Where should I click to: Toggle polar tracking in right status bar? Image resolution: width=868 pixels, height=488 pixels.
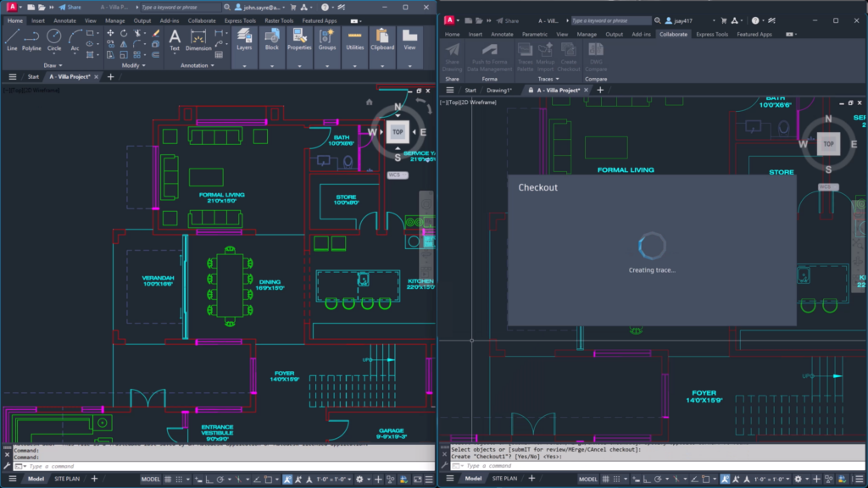coord(658,480)
